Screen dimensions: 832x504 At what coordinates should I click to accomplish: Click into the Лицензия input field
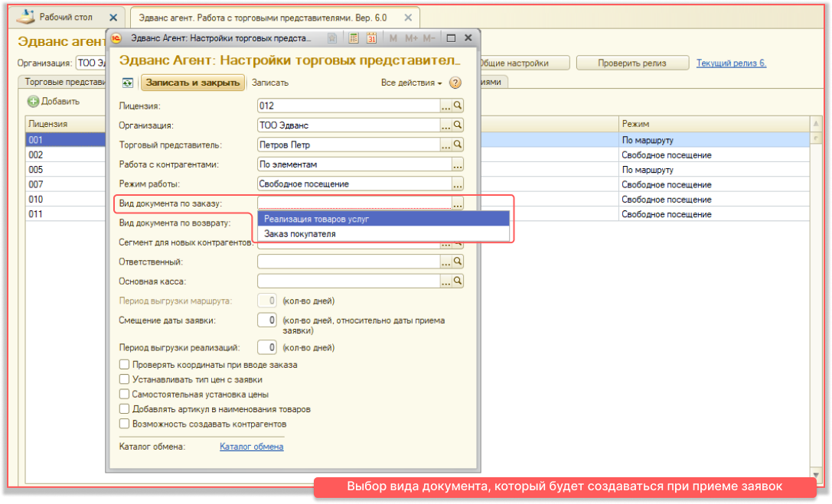coord(349,106)
